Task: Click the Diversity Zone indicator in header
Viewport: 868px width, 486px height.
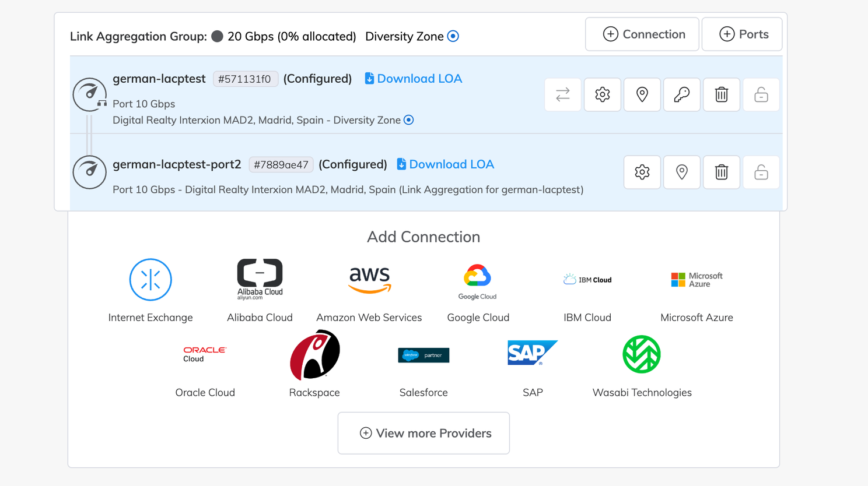Action: click(x=453, y=36)
